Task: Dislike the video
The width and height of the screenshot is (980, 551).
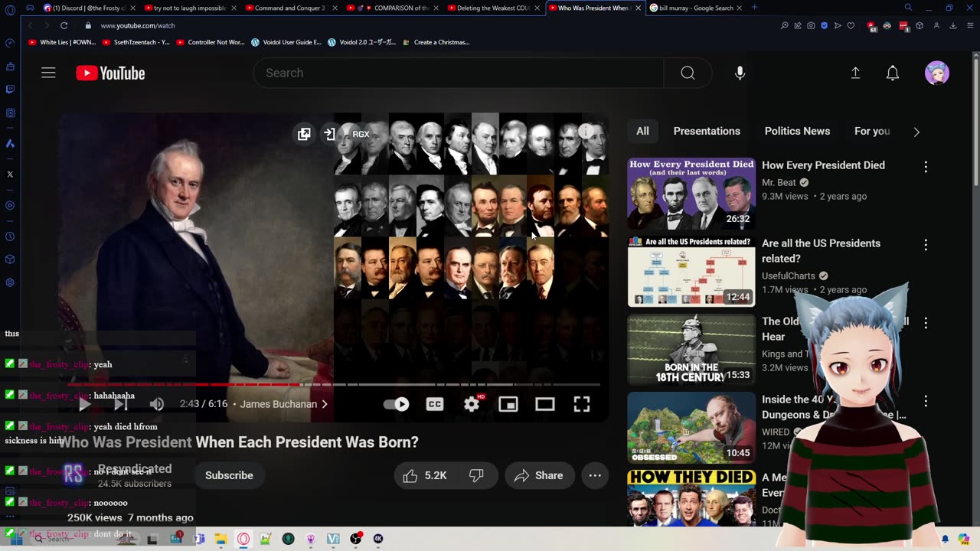Action: [x=476, y=475]
